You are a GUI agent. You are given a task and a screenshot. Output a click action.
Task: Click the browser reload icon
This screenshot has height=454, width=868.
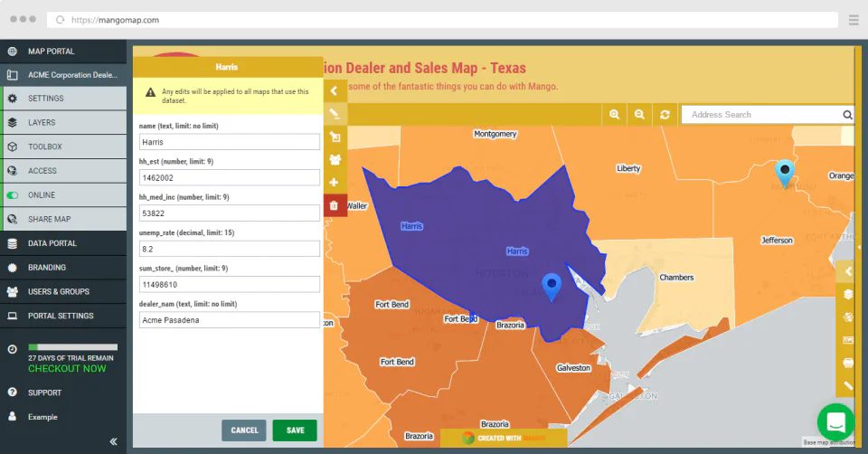(x=60, y=20)
